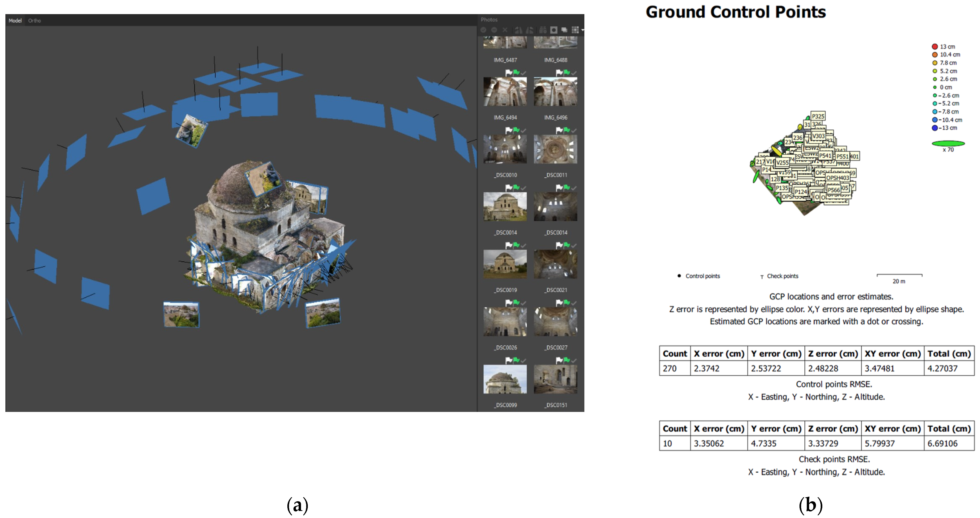
Task: Click the green flag above IMG_6496
Action: [x=566, y=72]
